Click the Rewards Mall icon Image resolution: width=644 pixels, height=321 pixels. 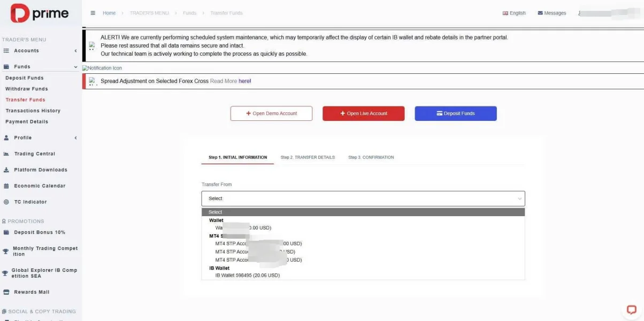6,292
